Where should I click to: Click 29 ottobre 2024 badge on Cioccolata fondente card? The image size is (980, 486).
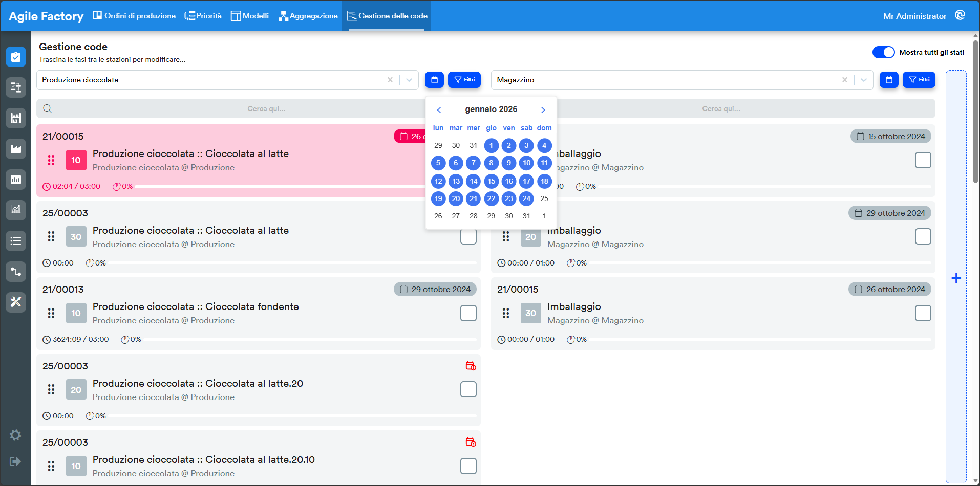(x=435, y=290)
